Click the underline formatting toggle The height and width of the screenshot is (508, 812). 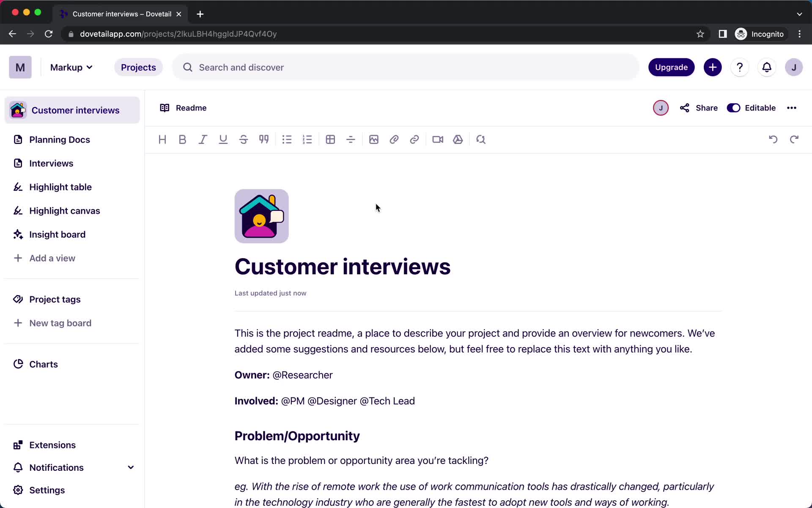223,139
